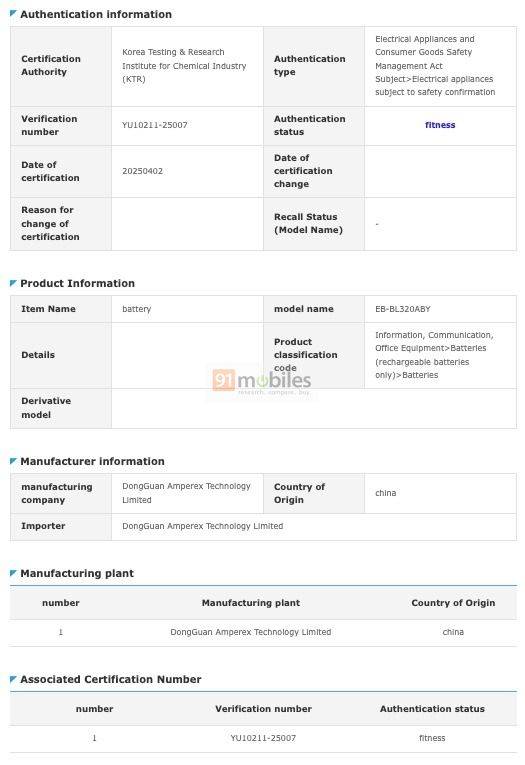Click the Country of Origin column header

453,603
